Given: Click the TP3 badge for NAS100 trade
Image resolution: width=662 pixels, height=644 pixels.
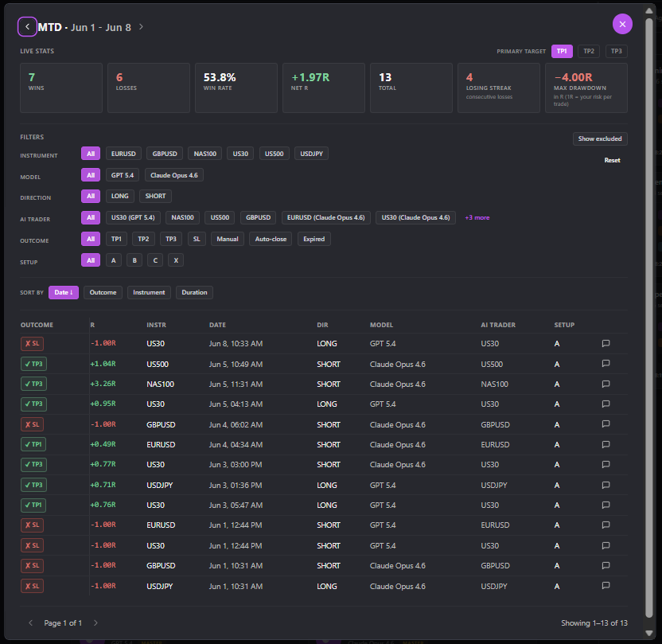Looking at the screenshot, I should coord(33,384).
